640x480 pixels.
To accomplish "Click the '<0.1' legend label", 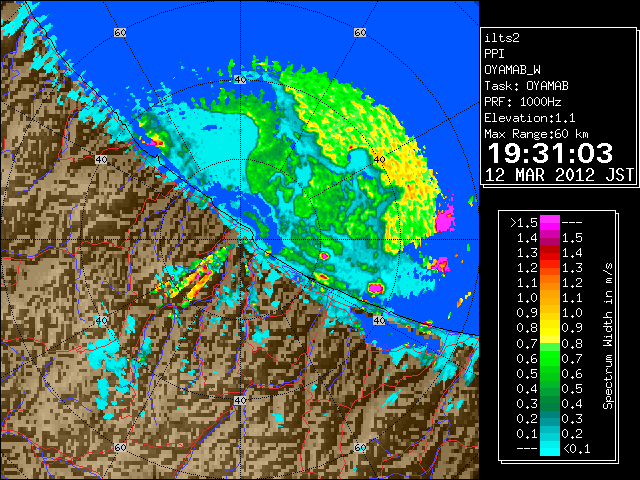I will point(576,449).
